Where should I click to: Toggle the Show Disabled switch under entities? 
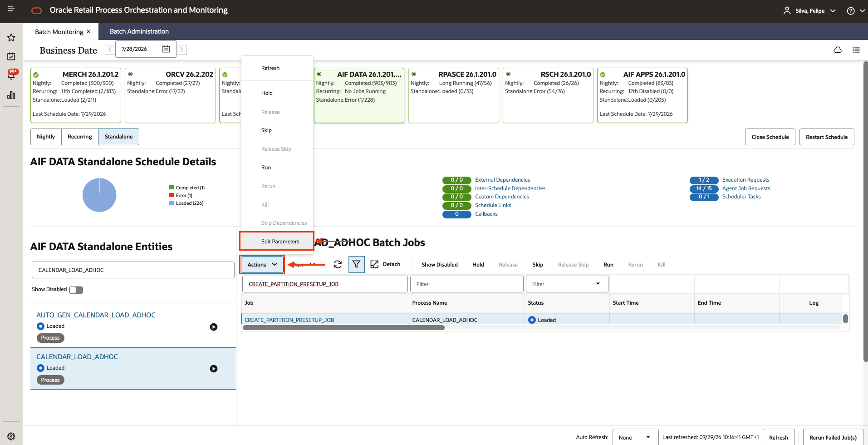[76, 290]
